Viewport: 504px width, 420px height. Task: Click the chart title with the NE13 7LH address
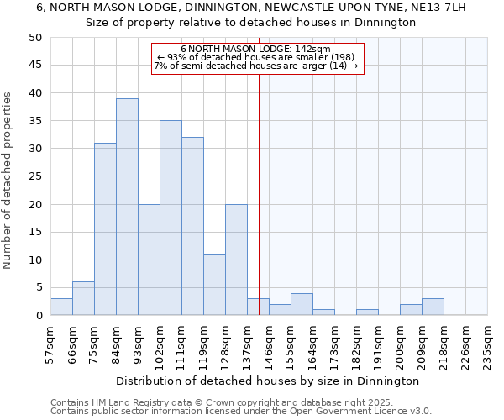[251, 8]
